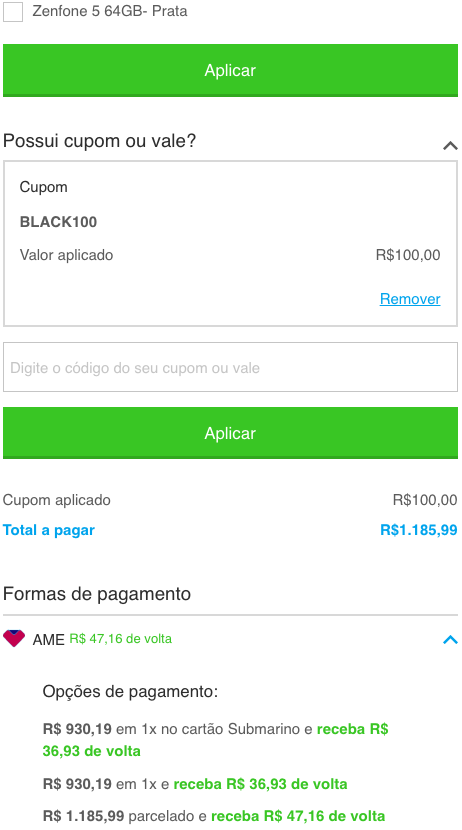Click the AME heart logo icon
The width and height of the screenshot is (462, 830).
[14, 638]
